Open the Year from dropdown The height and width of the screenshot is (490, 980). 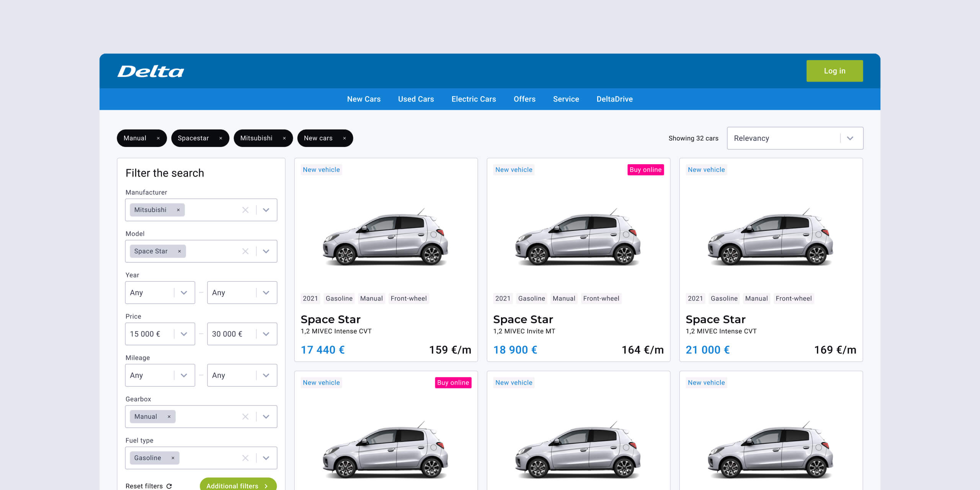pyautogui.click(x=160, y=292)
